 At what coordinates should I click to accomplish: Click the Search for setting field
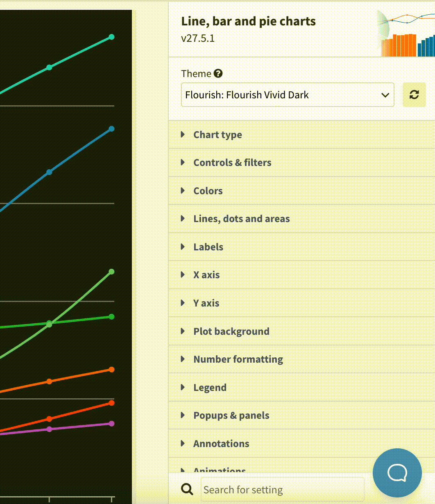[282, 490]
